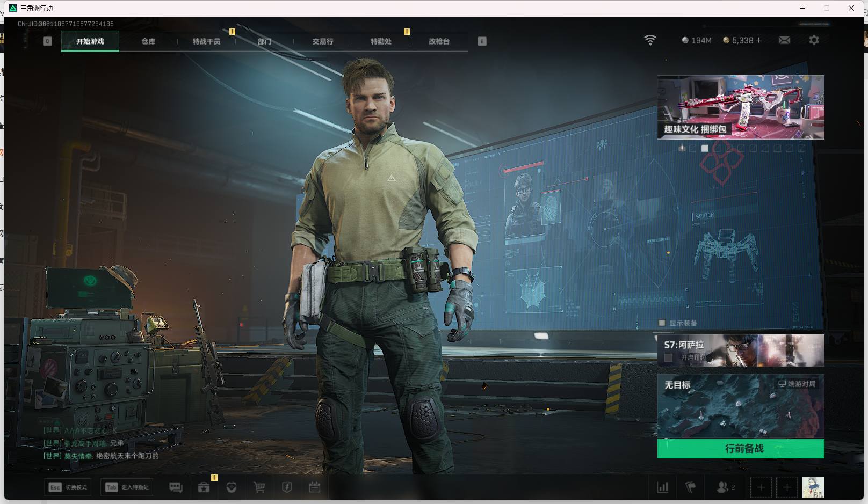
Task: Open the mail envelope icon
Action: point(784,40)
